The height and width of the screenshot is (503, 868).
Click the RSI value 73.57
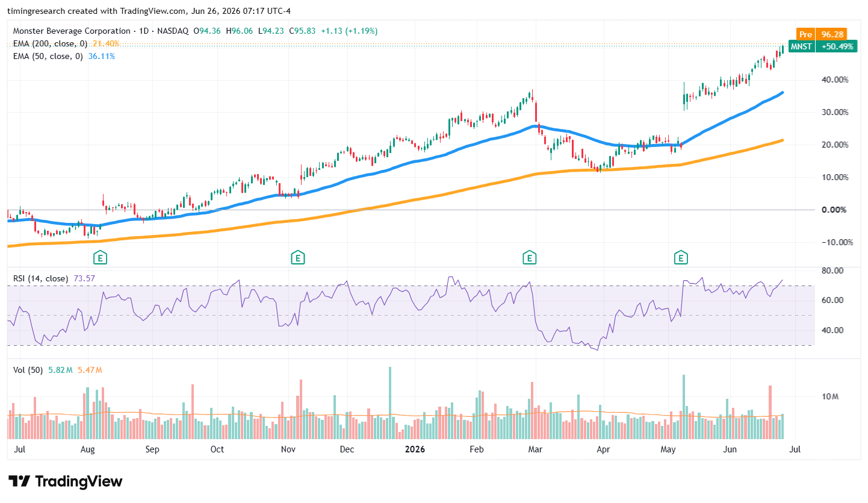tap(83, 278)
